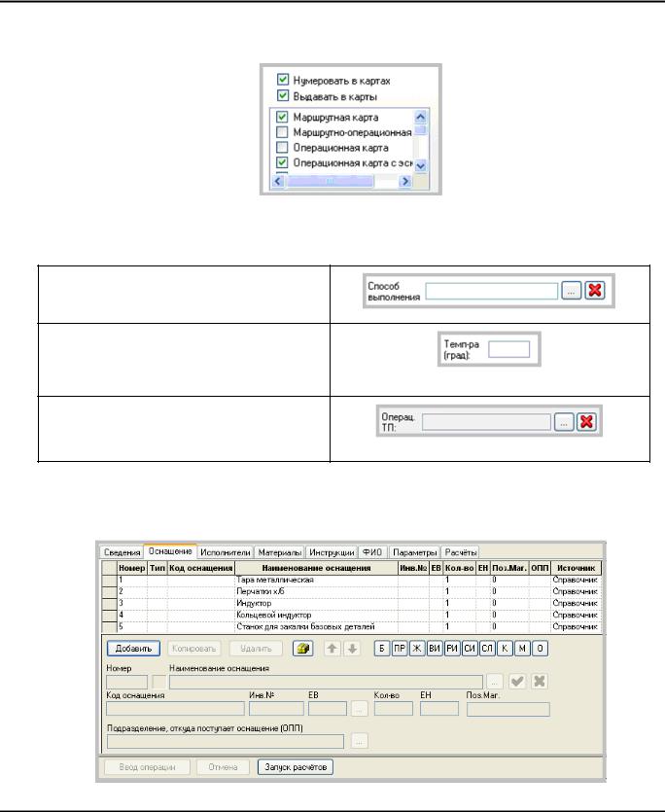The image size is (665, 812).
Task: Select the row 'Тара металлическая'
Action: pos(352,580)
